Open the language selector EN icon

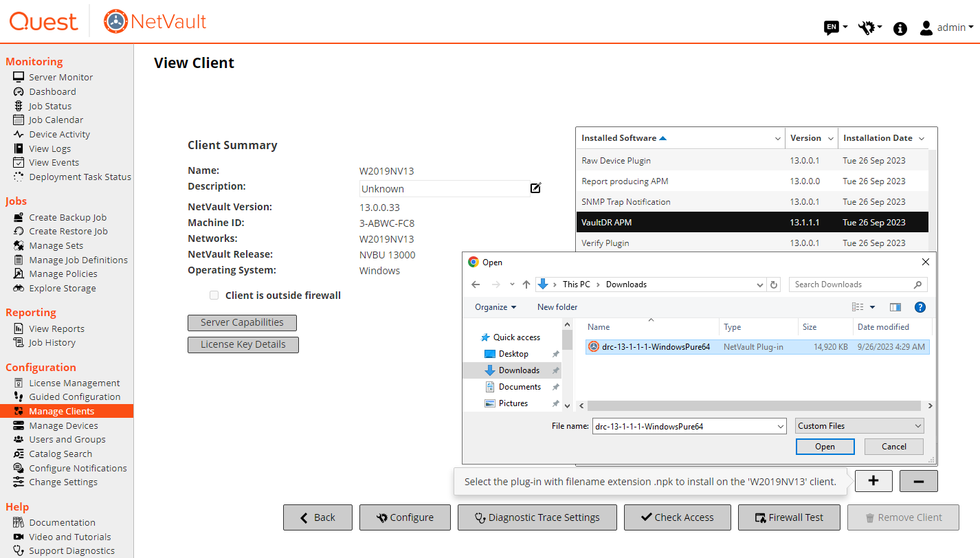tap(832, 27)
